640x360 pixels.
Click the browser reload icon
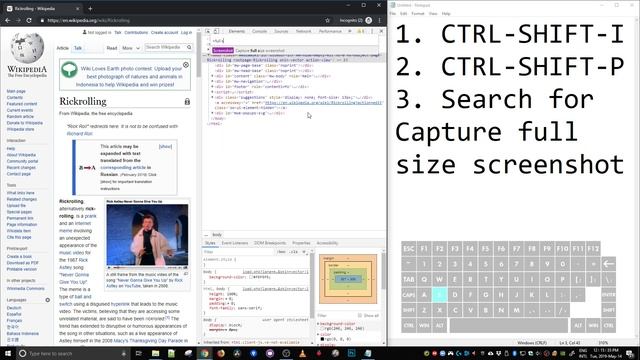click(29, 20)
